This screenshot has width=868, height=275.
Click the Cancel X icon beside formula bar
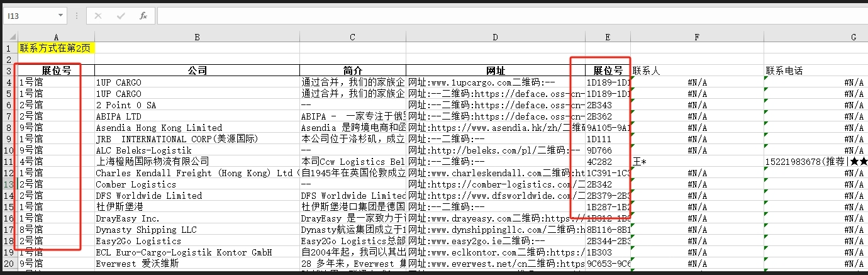pos(98,15)
